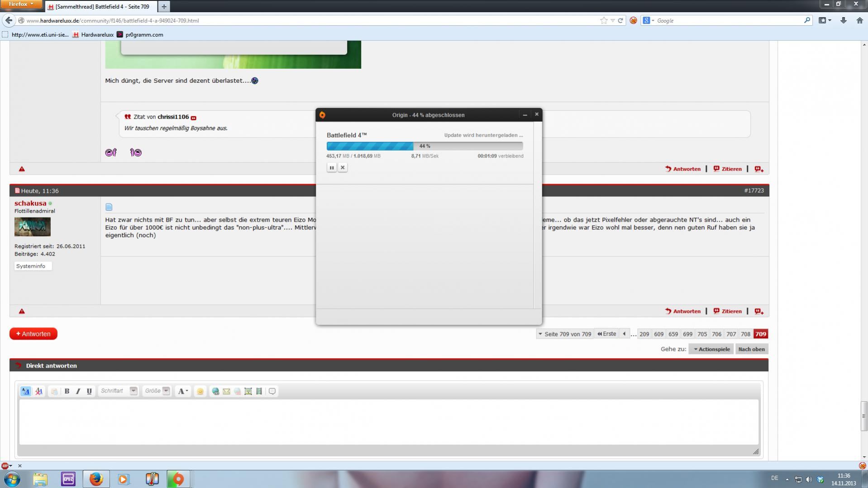Viewport: 868px width, 488px height.
Task: Open the Firefox menu button
Action: pos(21,5)
